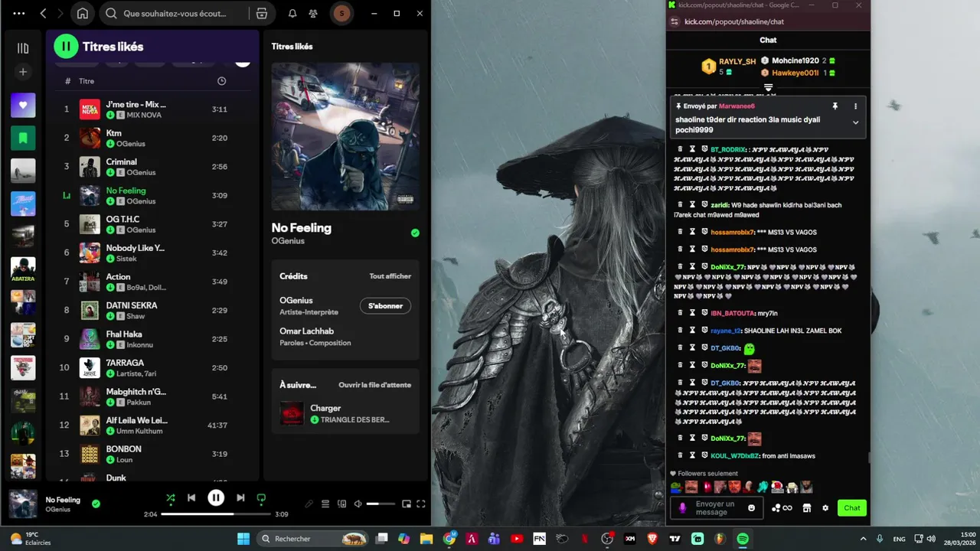Select track OG T.H.C
Image resolution: width=980 pixels, height=551 pixels.
point(153,224)
